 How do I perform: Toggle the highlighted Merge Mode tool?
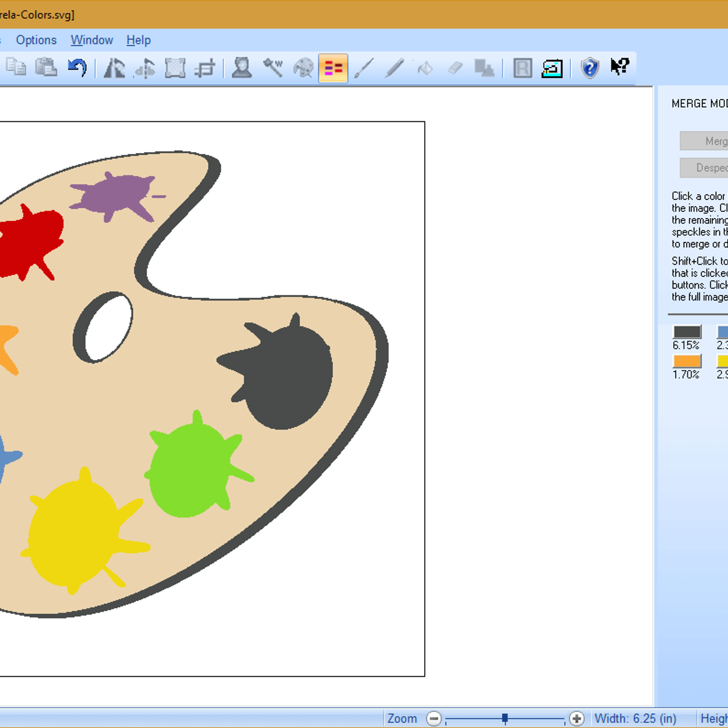pyautogui.click(x=333, y=68)
